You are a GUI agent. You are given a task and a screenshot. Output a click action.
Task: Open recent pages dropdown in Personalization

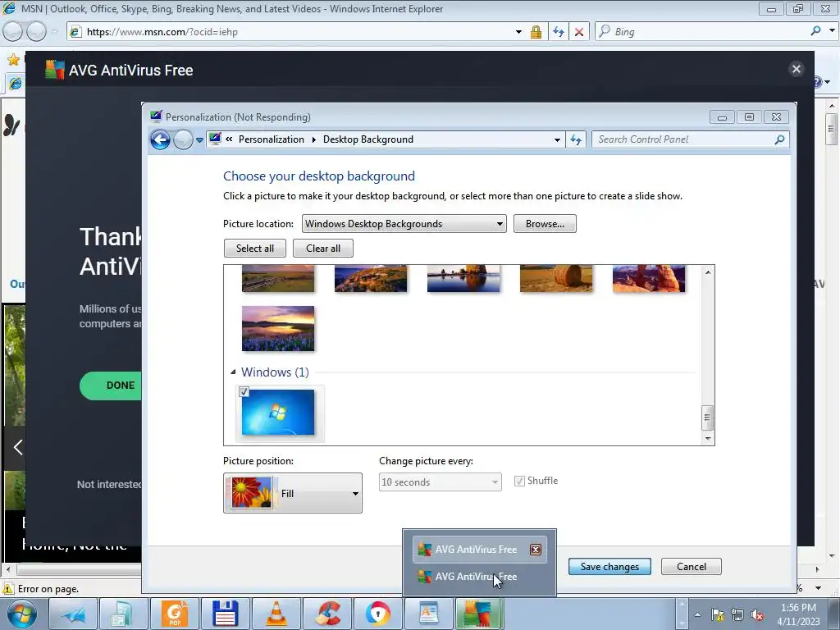tap(199, 139)
